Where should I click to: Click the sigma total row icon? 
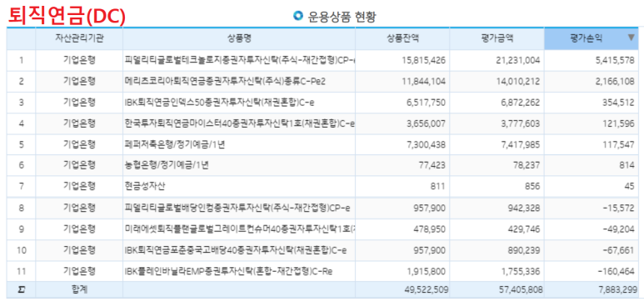21,289
